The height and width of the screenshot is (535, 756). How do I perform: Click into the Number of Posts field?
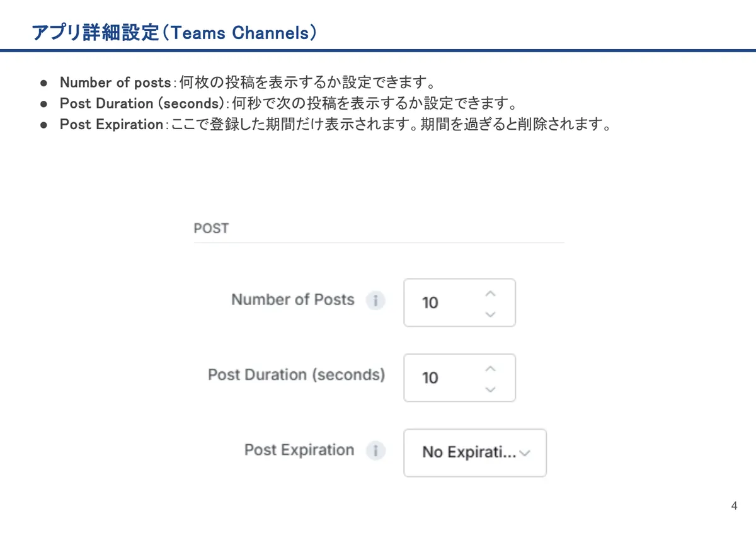pos(459,302)
